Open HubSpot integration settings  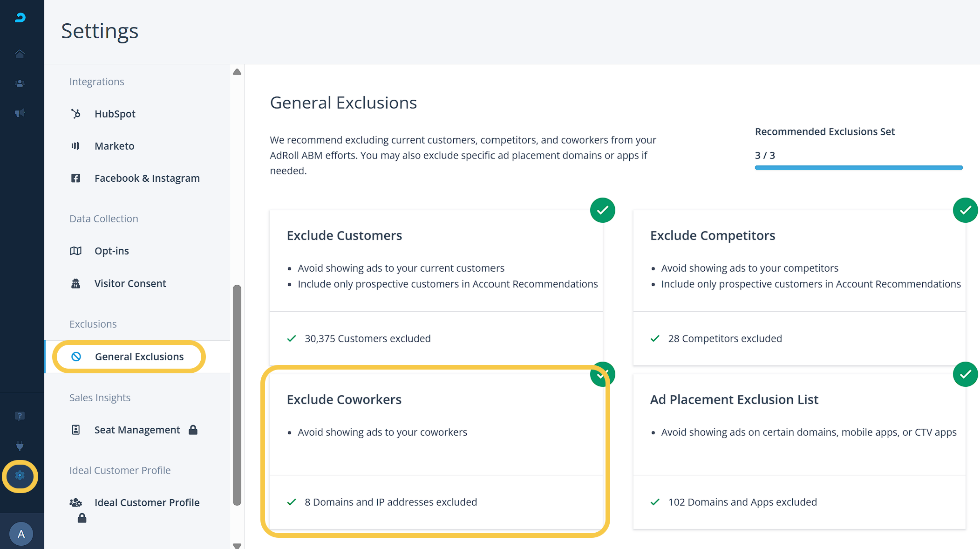115,114
